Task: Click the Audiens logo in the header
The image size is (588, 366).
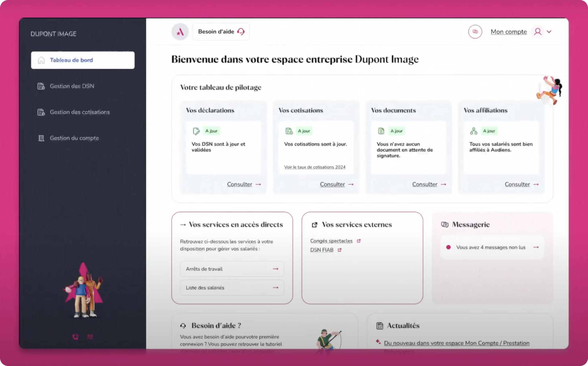Action: 180,31
